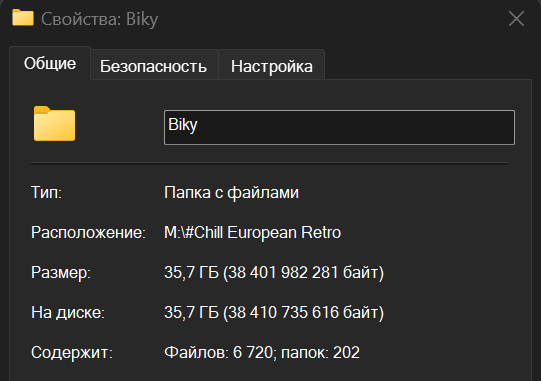Open the Настройка tab
The height and width of the screenshot is (381, 541).
point(272,66)
